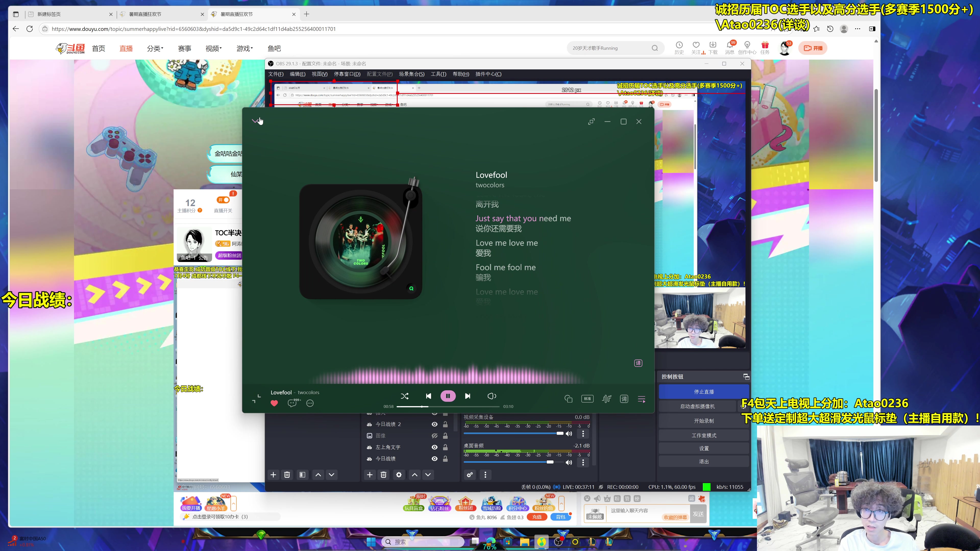Open the lyrics 词 button in player bar
980x551 pixels.
[x=624, y=399]
